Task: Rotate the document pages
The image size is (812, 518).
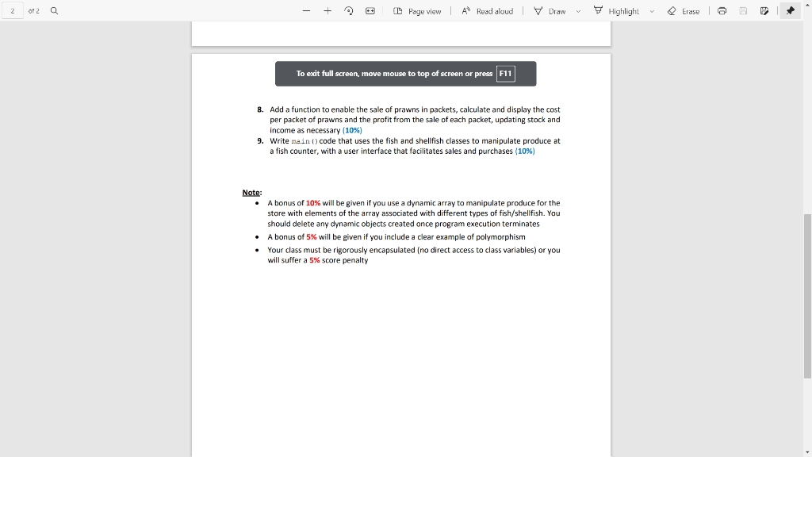Action: tap(349, 10)
